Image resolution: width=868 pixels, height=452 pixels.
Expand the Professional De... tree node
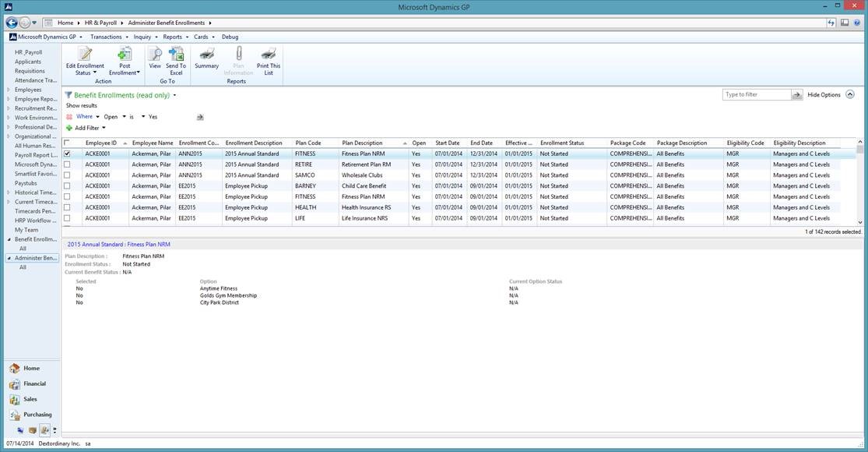click(9, 127)
